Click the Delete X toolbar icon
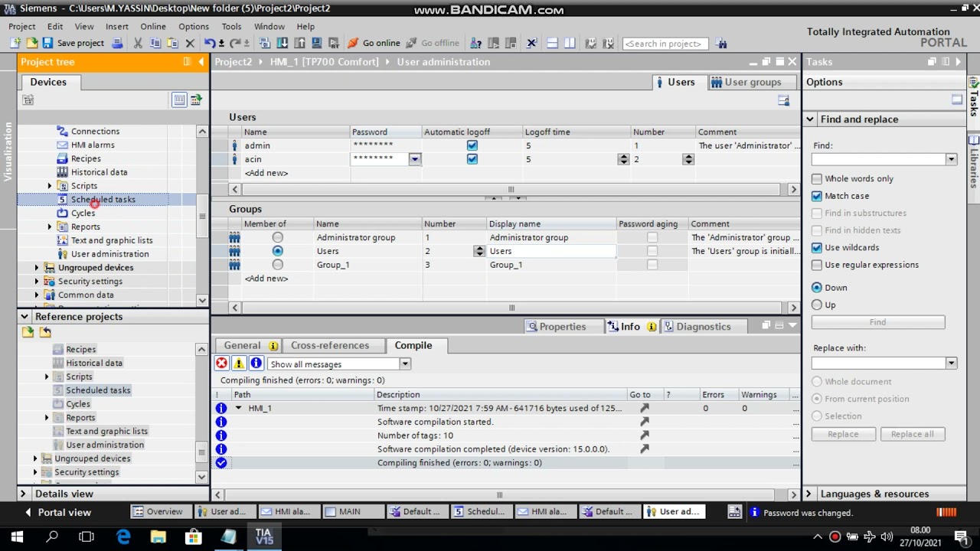 point(190,44)
